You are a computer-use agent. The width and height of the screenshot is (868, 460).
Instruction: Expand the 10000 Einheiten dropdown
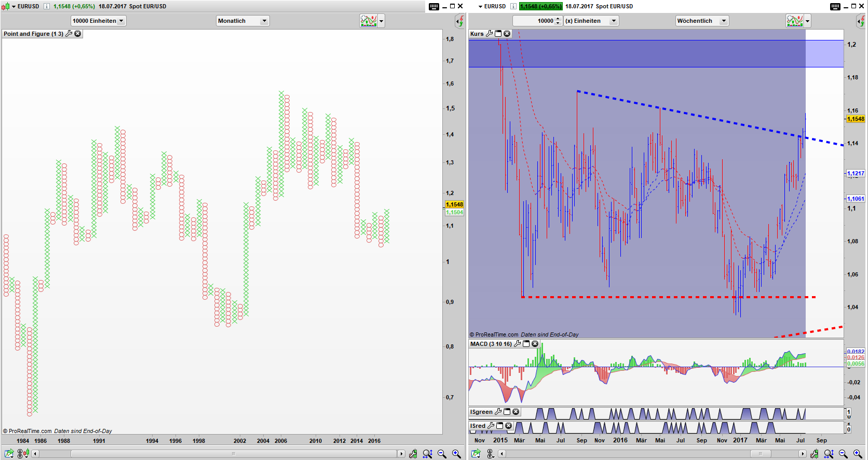(x=99, y=21)
